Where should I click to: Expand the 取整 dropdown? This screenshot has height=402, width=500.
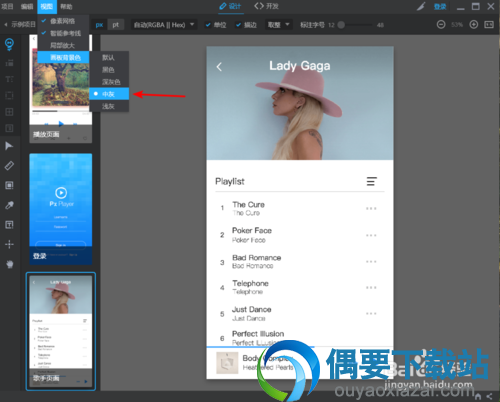[279, 25]
